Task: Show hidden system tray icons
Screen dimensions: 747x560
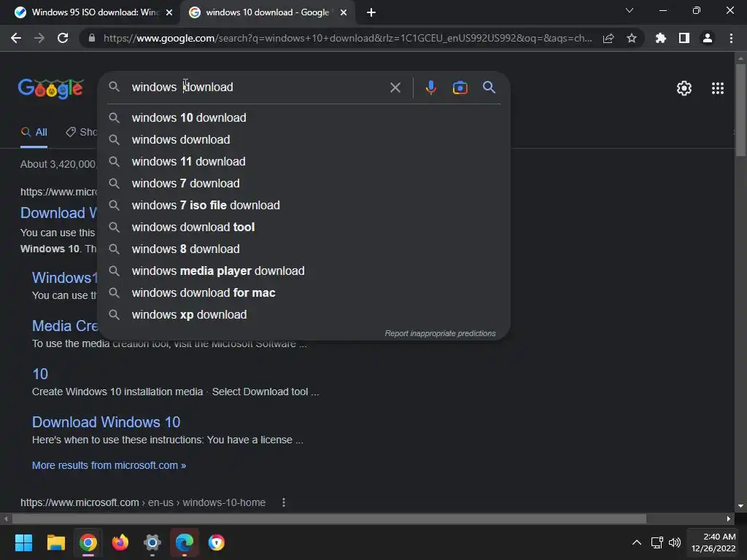Action: [x=636, y=542]
